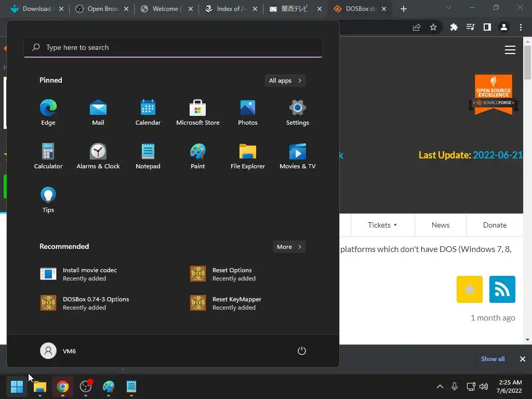The width and height of the screenshot is (532, 399).
Task: Launch the Photos app
Action: pos(248,112)
